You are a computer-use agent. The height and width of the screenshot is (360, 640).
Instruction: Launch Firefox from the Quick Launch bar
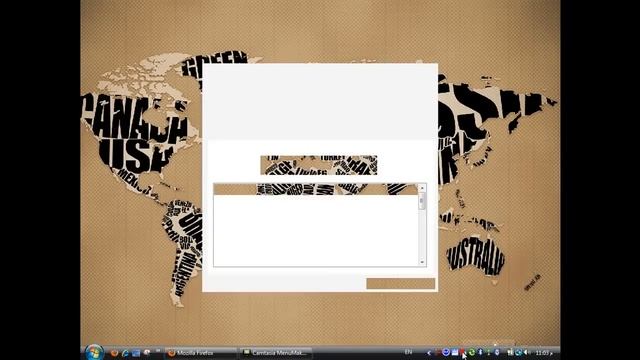coord(114,353)
